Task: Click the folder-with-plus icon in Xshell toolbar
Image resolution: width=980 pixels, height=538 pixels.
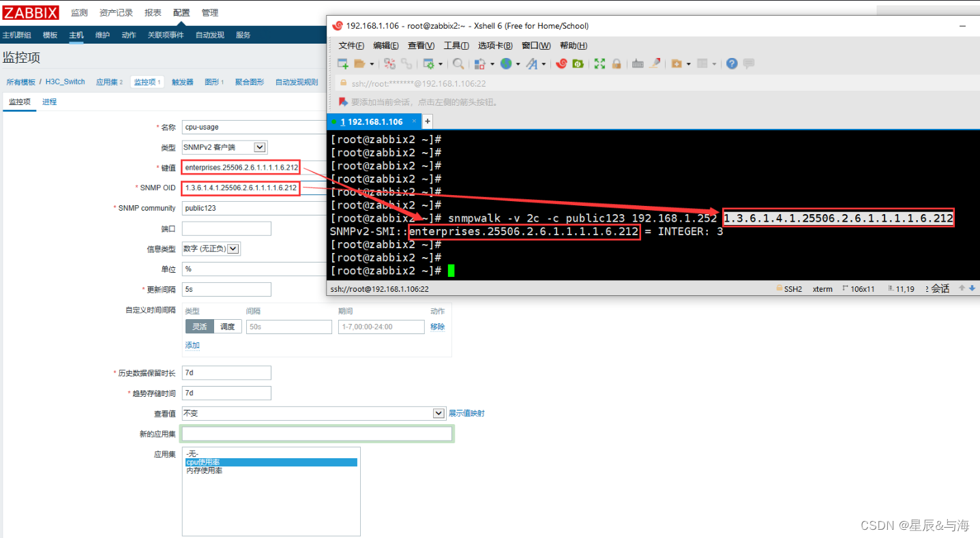Action: [x=677, y=63]
